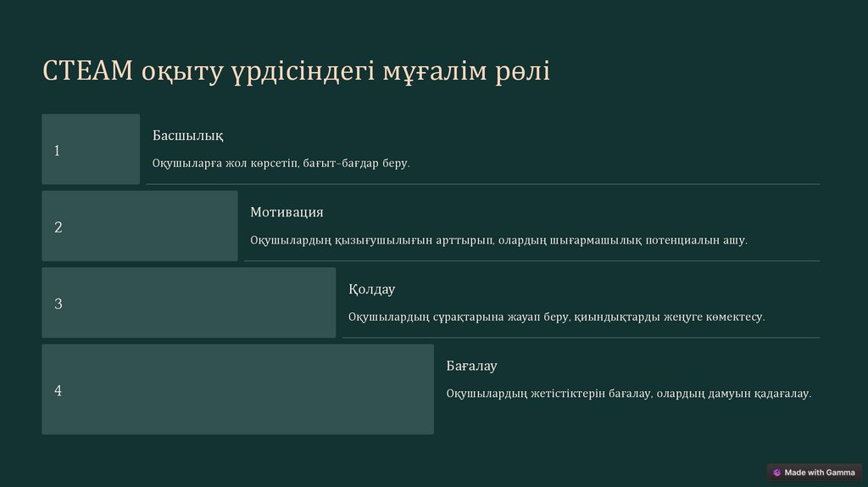The height and width of the screenshot is (487, 868).
Task: Select the Қолдау heading
Action: tap(371, 289)
